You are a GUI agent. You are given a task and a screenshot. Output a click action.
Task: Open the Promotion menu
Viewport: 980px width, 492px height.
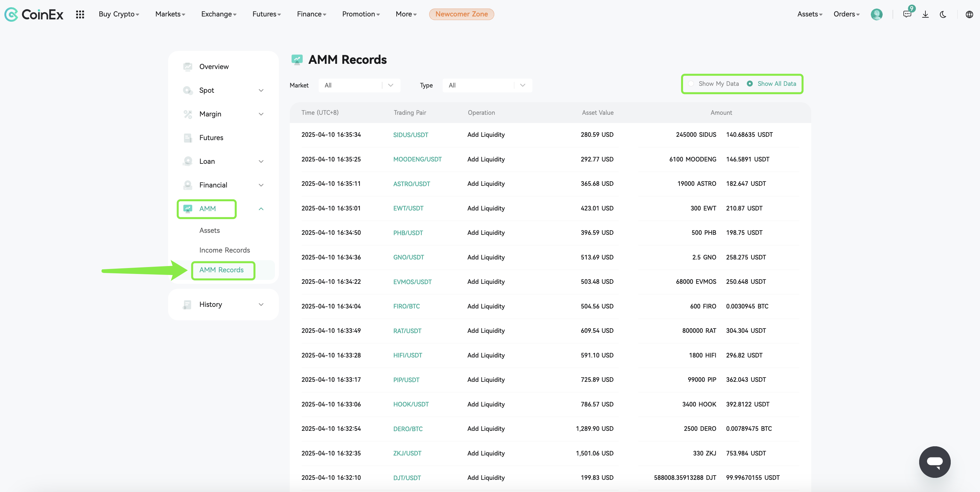pyautogui.click(x=361, y=14)
